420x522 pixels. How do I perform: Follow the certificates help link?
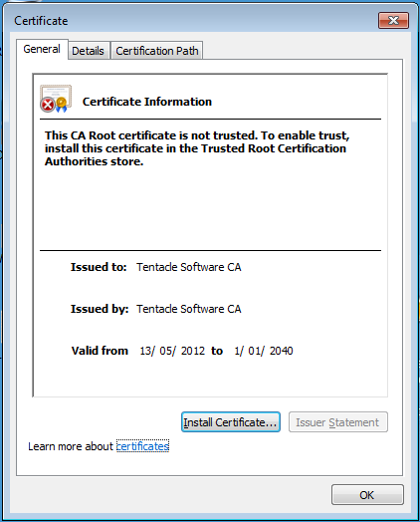142,446
